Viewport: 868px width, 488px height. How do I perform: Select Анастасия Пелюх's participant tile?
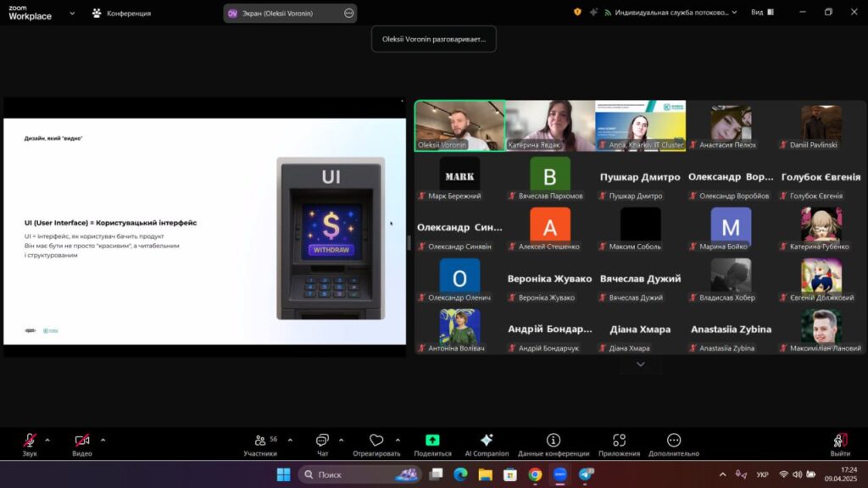tap(731, 125)
